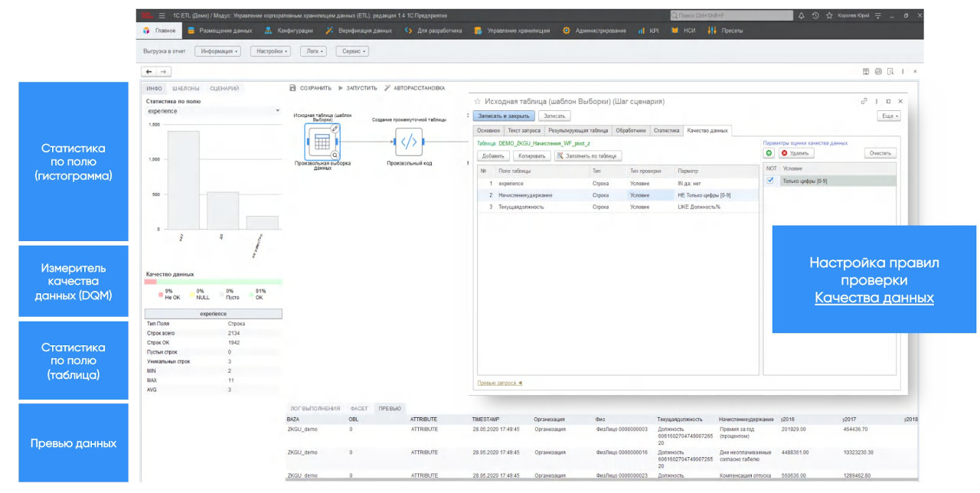Open the 'Еще' dropdown in dialog

[x=888, y=116]
